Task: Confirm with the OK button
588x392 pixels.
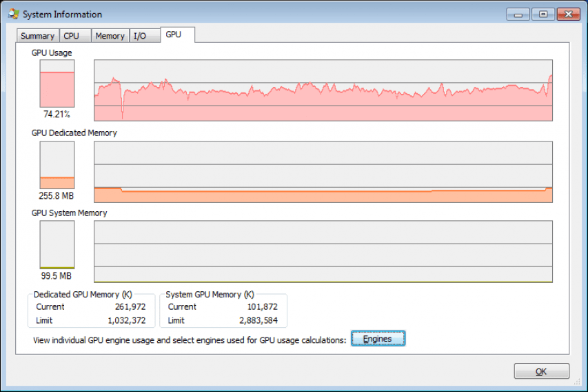Action: (x=542, y=371)
